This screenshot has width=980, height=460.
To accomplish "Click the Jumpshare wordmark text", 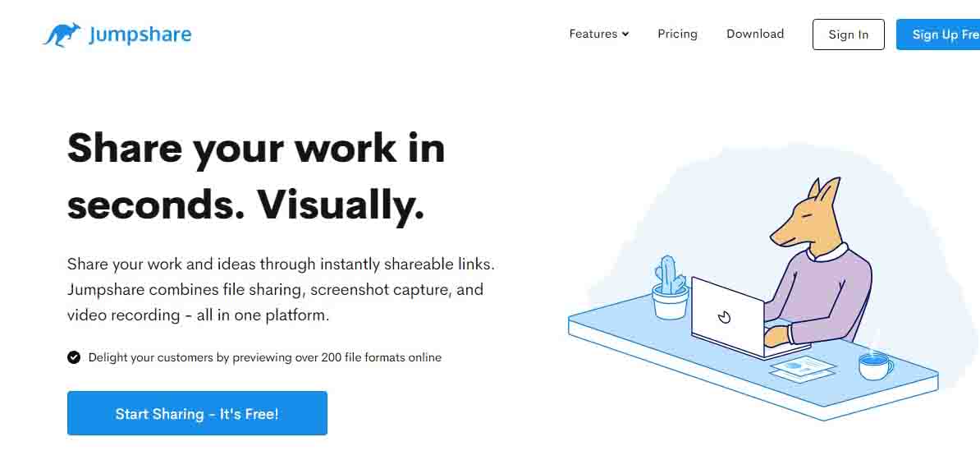I will tap(140, 35).
